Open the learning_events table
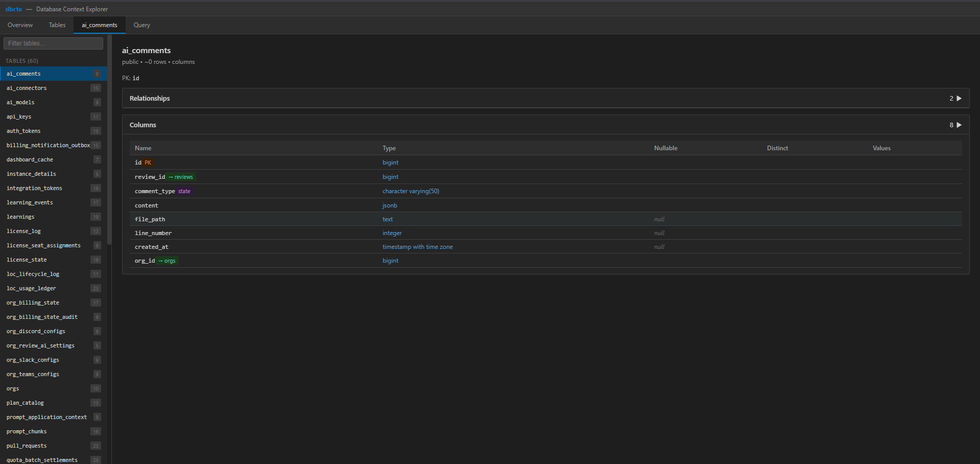Viewport: 980px width, 464px height. coord(54,202)
